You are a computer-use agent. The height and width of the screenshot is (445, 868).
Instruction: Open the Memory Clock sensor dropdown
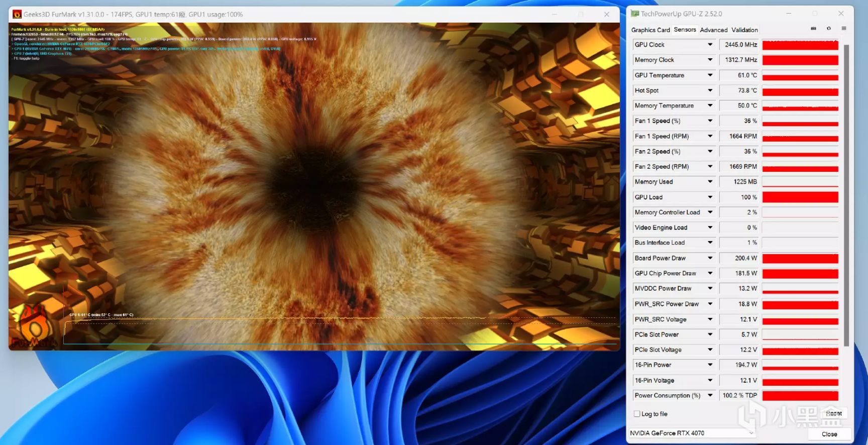click(x=710, y=60)
